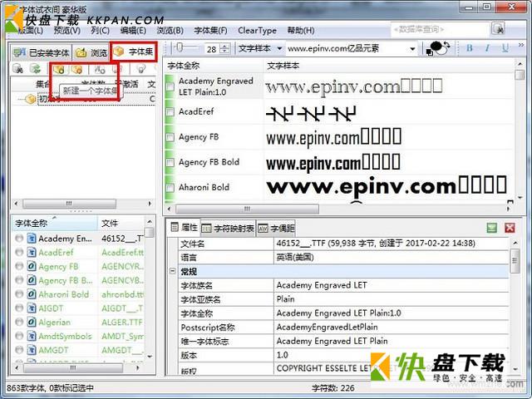Close the properties panel with red X
This screenshot has width=532, height=399.
tap(510, 228)
